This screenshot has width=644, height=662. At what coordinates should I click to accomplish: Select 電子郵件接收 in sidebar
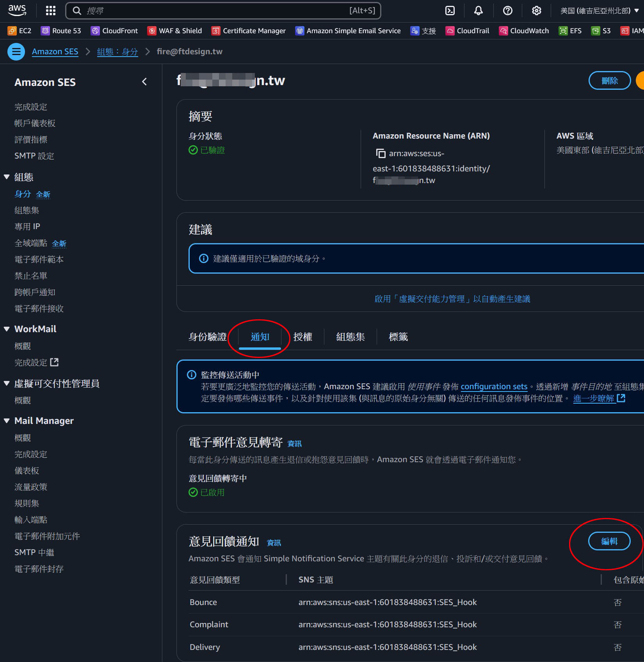pyautogui.click(x=39, y=309)
